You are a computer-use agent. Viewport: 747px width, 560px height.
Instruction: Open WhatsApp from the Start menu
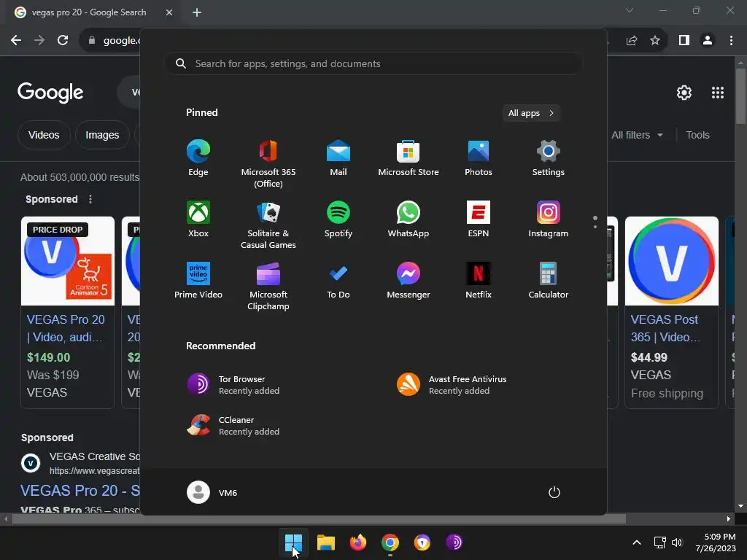pos(409,219)
